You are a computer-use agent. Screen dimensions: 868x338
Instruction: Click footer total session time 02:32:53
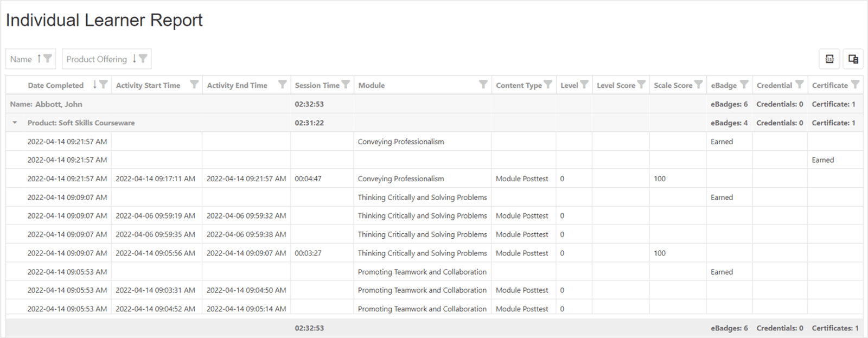309,328
